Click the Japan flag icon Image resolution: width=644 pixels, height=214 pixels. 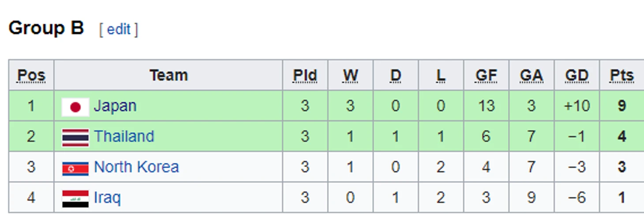pyautogui.click(x=75, y=107)
